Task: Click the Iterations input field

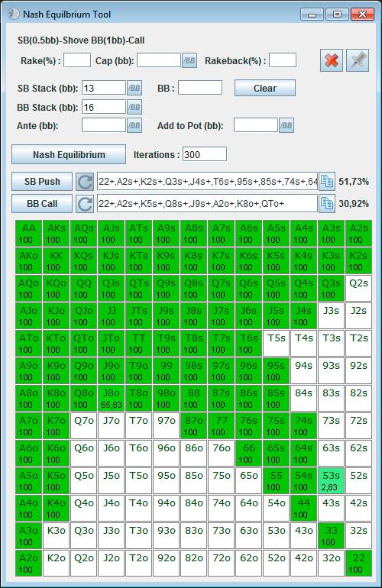Action: [x=205, y=154]
